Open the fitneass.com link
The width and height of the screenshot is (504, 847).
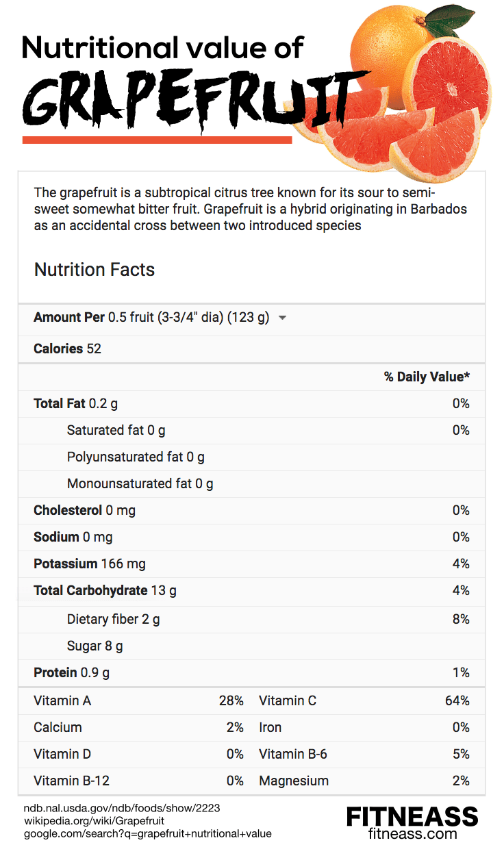pos(412,833)
